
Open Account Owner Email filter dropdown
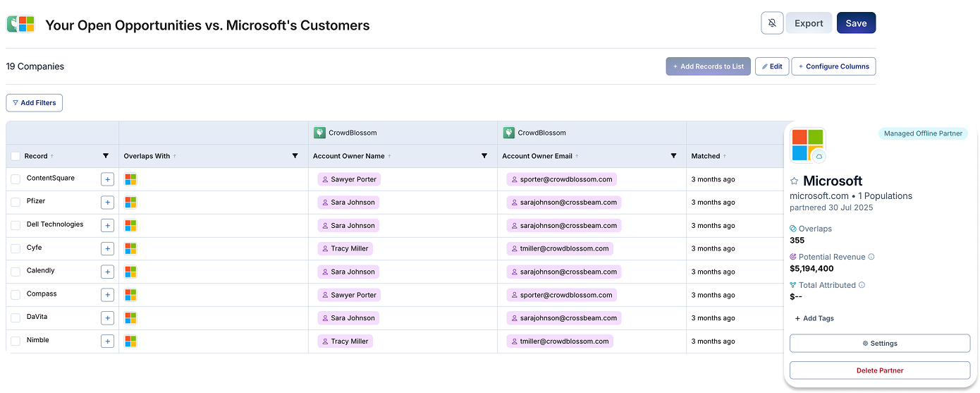click(x=673, y=156)
